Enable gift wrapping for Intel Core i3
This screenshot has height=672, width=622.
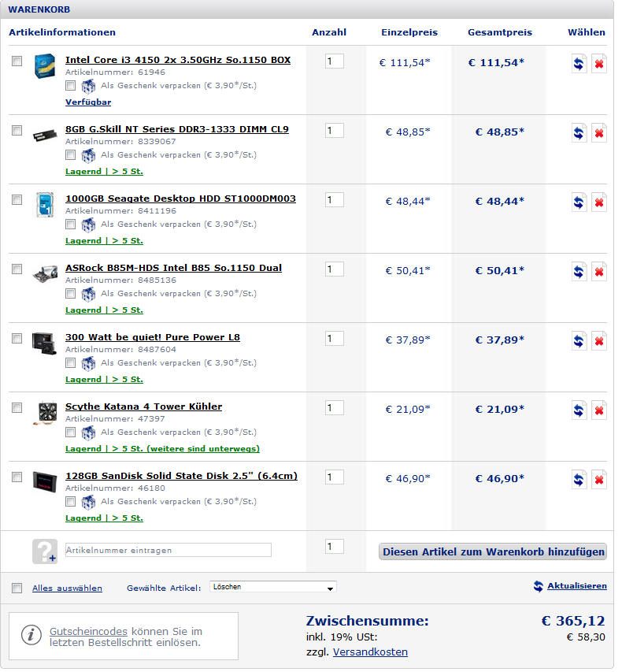pyautogui.click(x=71, y=86)
